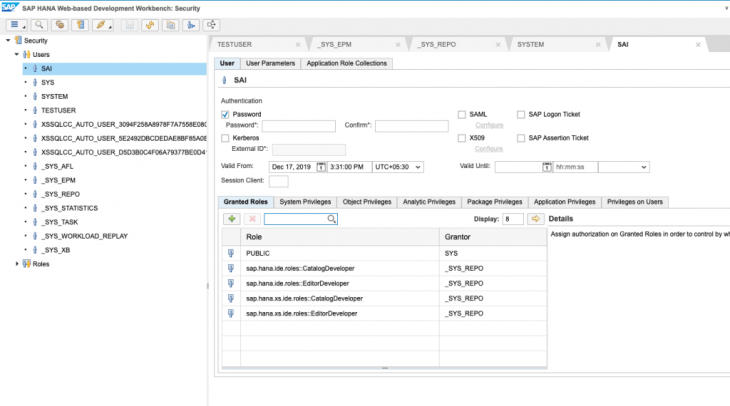
Task: Open the Valid Until calendar picker
Action: tap(547, 167)
